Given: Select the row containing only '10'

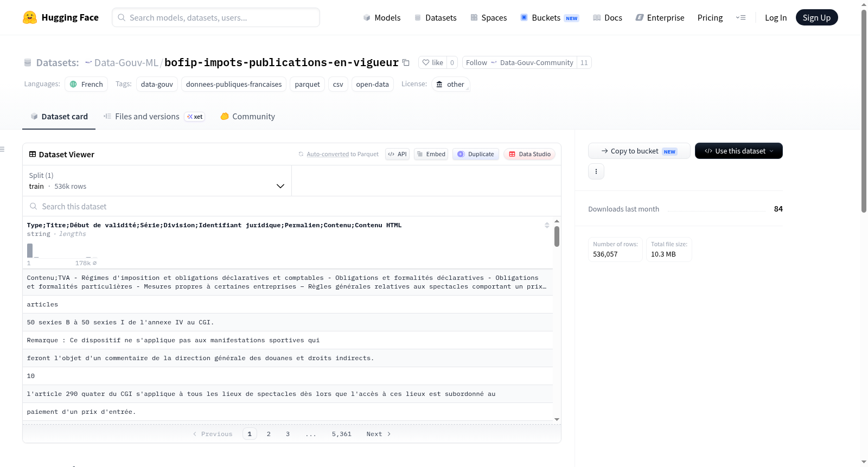Looking at the screenshot, I should tap(288, 376).
